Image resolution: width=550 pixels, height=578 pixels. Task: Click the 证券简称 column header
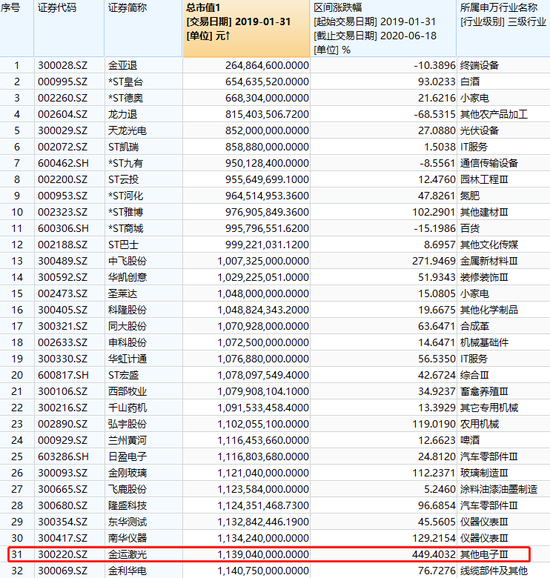[143, 28]
